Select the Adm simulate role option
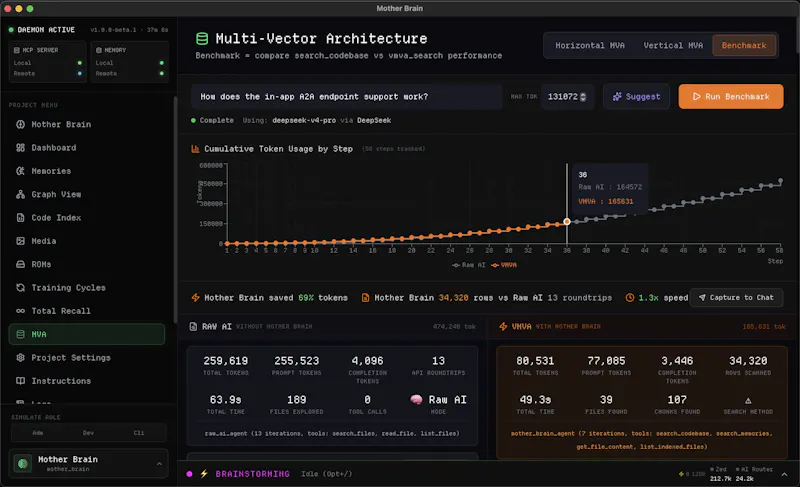The width and height of the screenshot is (800, 487). tap(38, 433)
